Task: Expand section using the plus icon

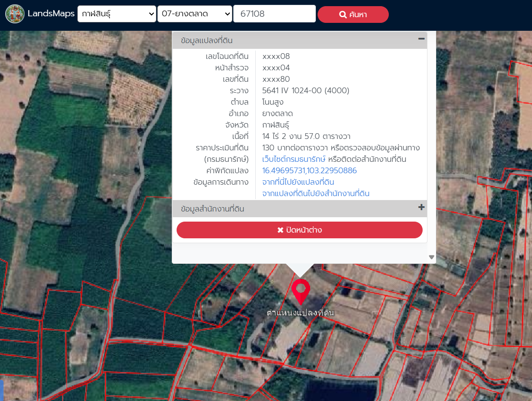Action: click(x=421, y=208)
